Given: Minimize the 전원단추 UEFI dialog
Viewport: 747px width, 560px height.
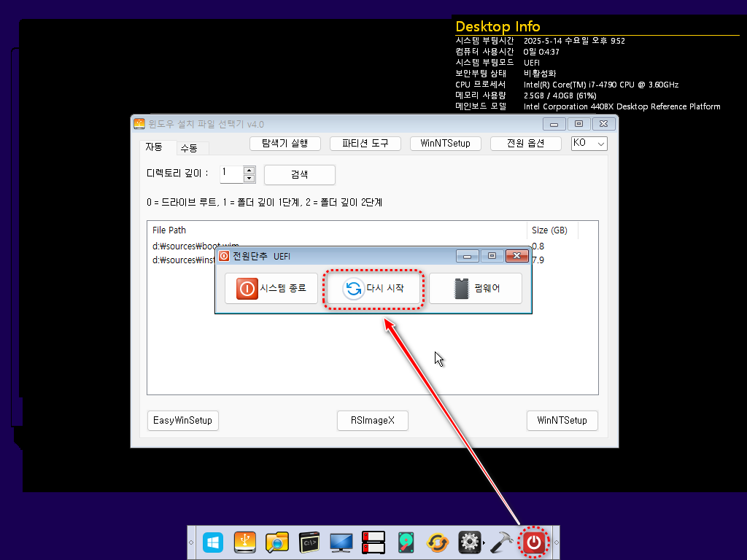Looking at the screenshot, I should [x=468, y=256].
